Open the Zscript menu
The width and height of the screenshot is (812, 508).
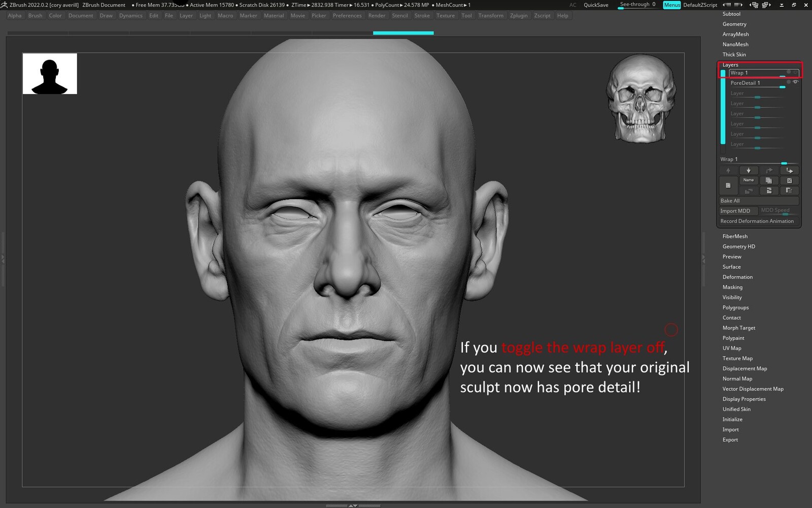pos(542,16)
